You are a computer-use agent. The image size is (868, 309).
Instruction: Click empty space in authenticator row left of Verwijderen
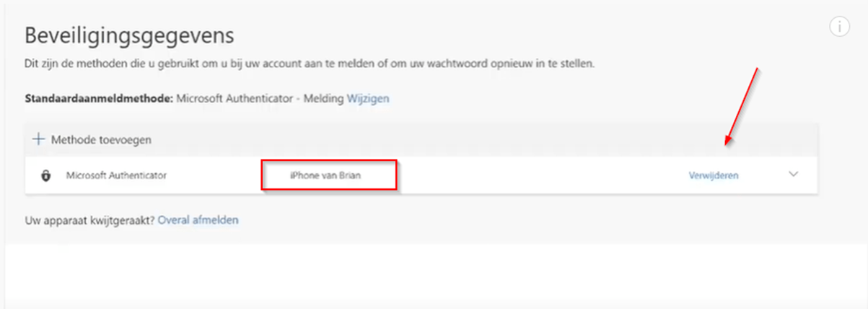541,175
